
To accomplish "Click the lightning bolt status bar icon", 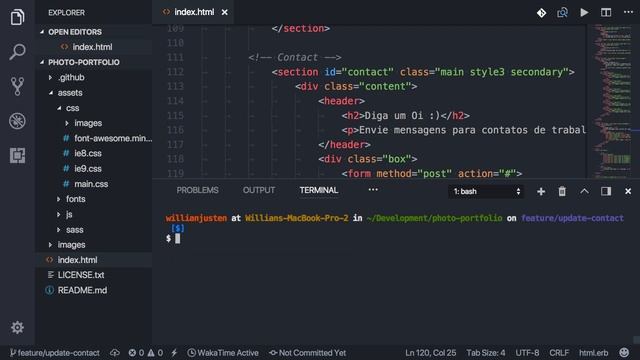I will coord(174,353).
